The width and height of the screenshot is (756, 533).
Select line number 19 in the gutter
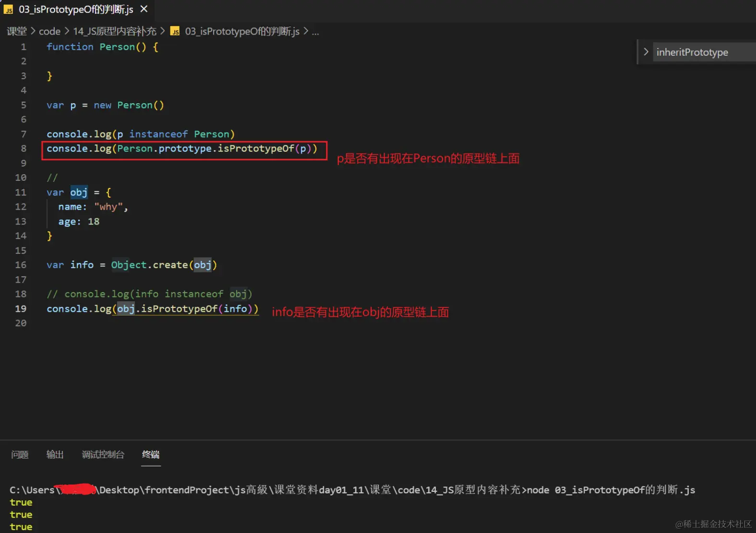pyautogui.click(x=21, y=308)
